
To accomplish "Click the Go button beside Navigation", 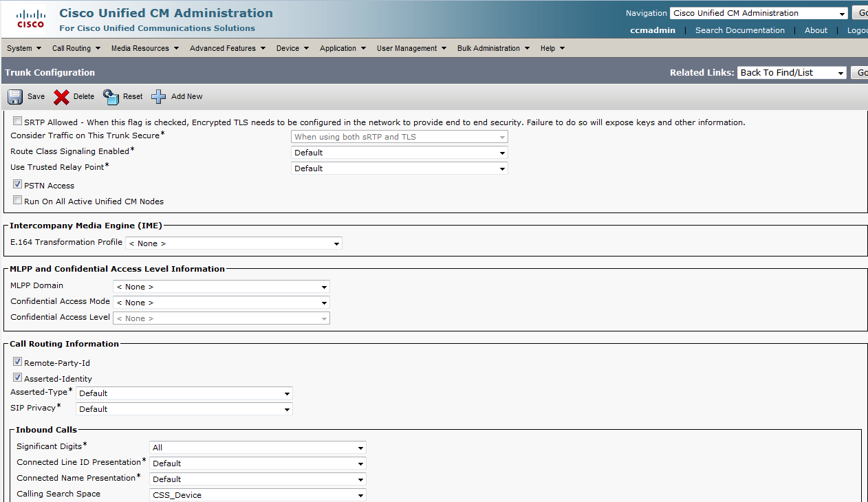I will coord(860,13).
